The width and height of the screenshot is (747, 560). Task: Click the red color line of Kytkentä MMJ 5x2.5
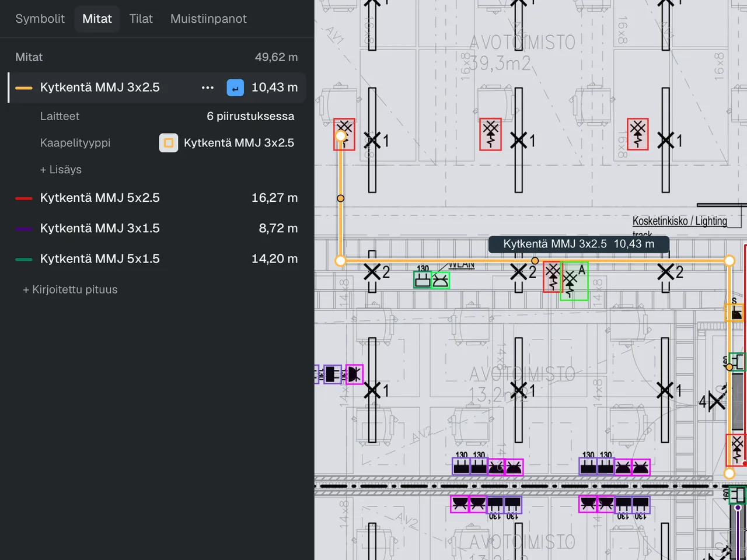tap(24, 198)
